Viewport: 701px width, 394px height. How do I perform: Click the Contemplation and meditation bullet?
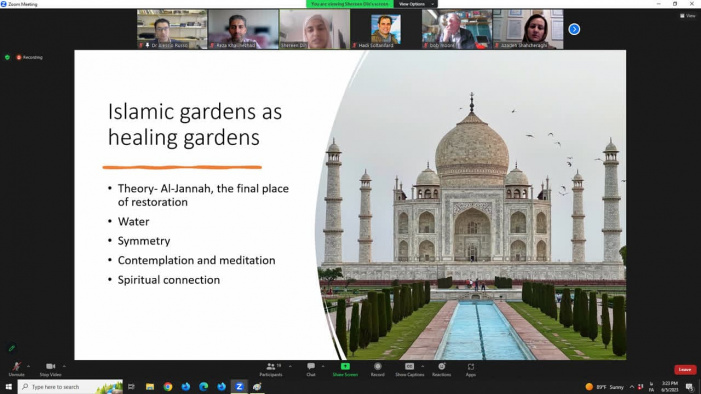click(196, 260)
